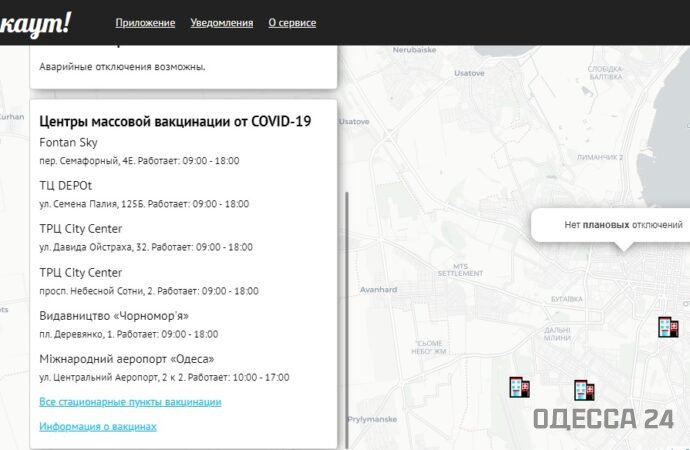Viewport: 690px width, 450px height.
Task: Select ТЦ DEPOt vaccination center
Action: tap(68, 186)
